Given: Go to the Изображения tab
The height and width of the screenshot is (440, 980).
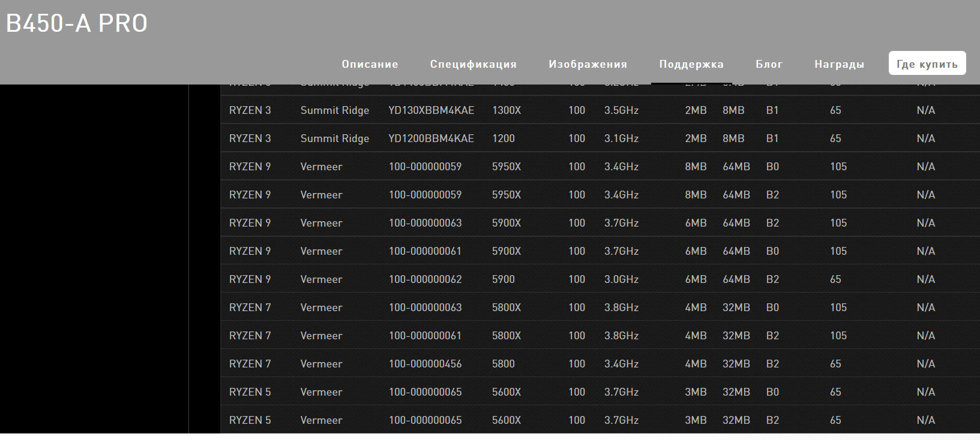Looking at the screenshot, I should (x=588, y=64).
